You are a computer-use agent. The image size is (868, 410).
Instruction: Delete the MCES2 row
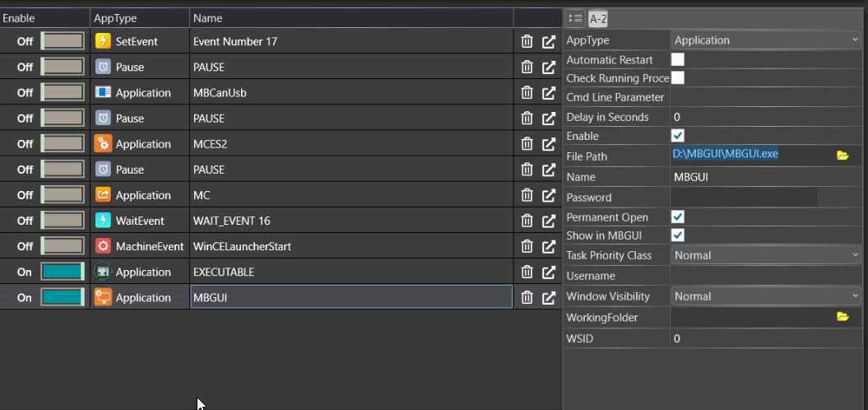[527, 144]
